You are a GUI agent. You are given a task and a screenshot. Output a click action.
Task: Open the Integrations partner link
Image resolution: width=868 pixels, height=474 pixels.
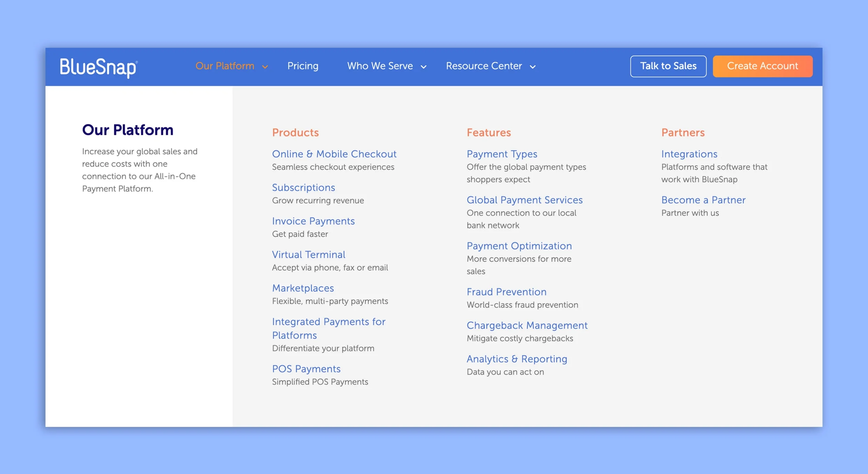(689, 154)
